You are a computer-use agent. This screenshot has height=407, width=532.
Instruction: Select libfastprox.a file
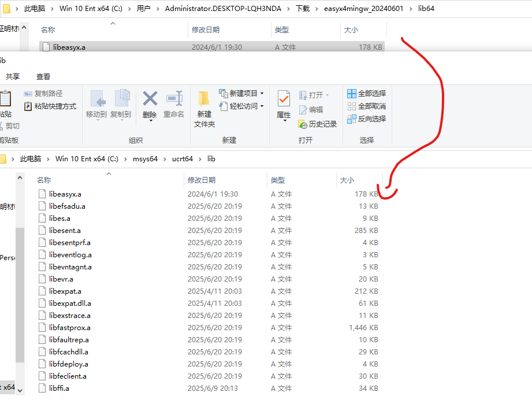click(69, 328)
